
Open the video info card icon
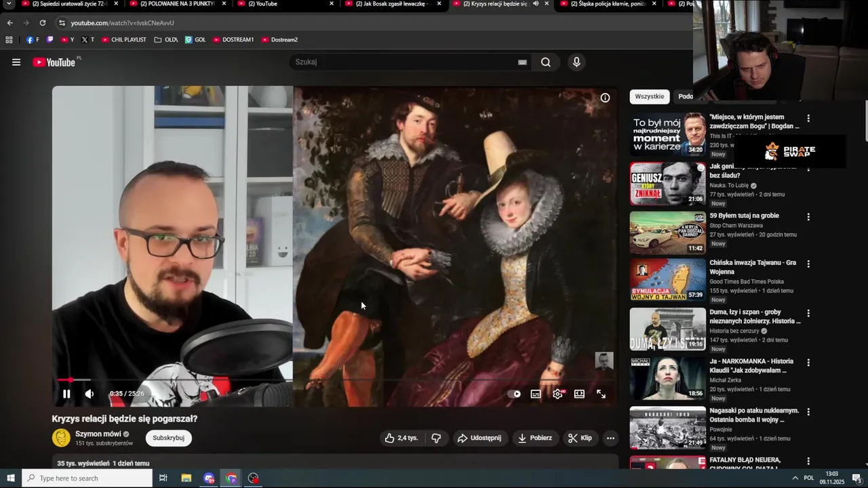coord(605,98)
